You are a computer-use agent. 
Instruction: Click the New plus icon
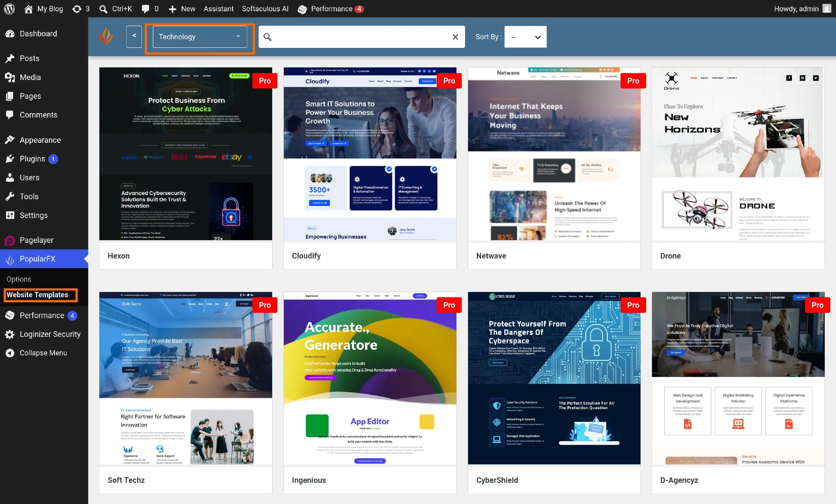[172, 9]
